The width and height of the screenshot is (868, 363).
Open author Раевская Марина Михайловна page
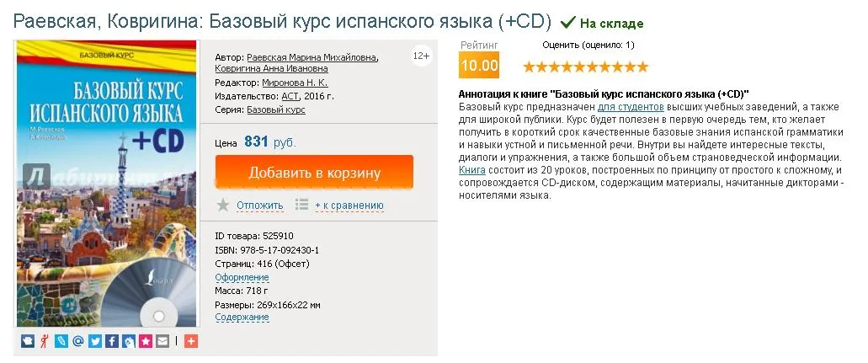312,57
